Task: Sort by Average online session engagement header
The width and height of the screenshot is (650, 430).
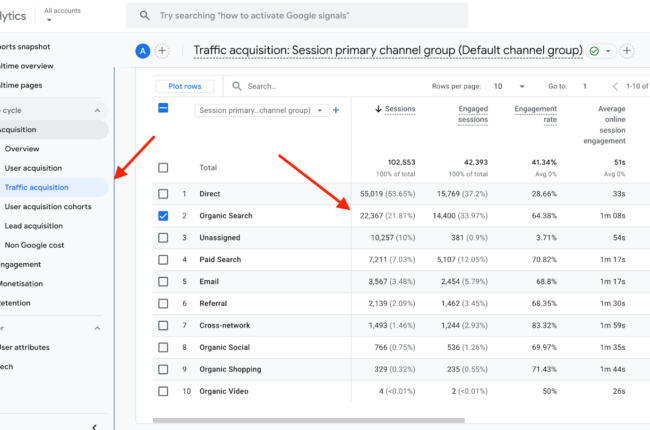Action: (x=604, y=125)
